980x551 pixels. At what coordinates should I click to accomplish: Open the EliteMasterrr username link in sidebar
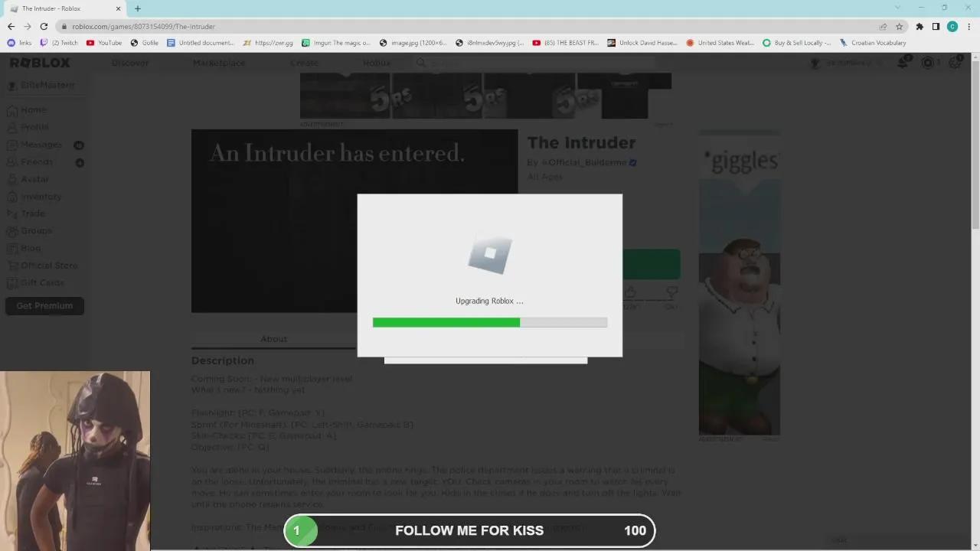pyautogui.click(x=41, y=85)
